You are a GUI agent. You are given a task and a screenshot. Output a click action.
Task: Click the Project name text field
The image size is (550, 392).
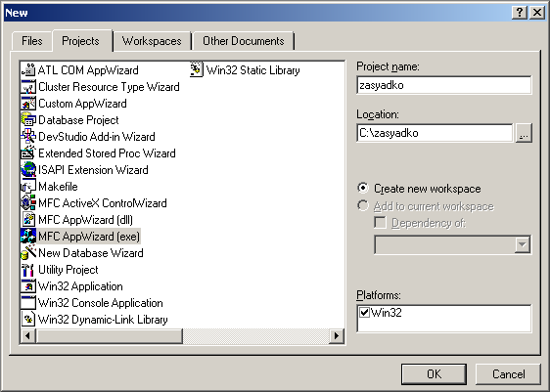444,85
